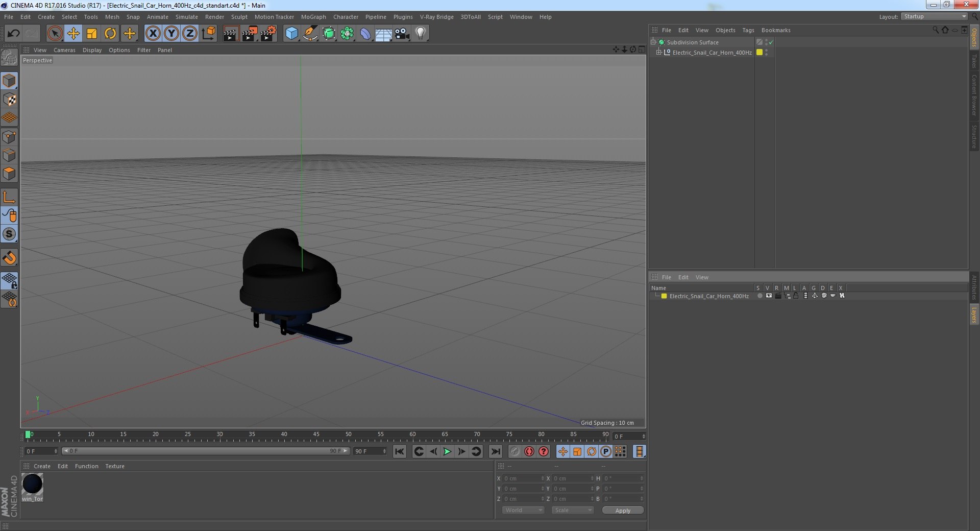Viewport: 980px width, 531px height.
Task: Open the MoGraph menu
Action: pyautogui.click(x=313, y=17)
